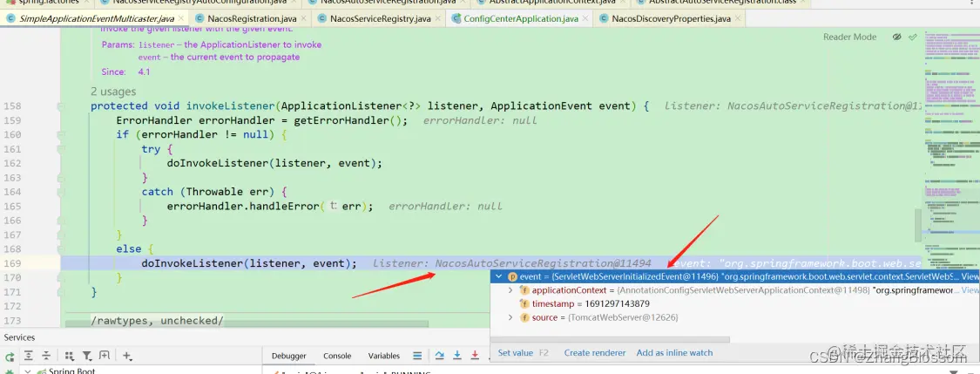
Task: Fold the try block at line 161
Action: [x=61, y=149]
